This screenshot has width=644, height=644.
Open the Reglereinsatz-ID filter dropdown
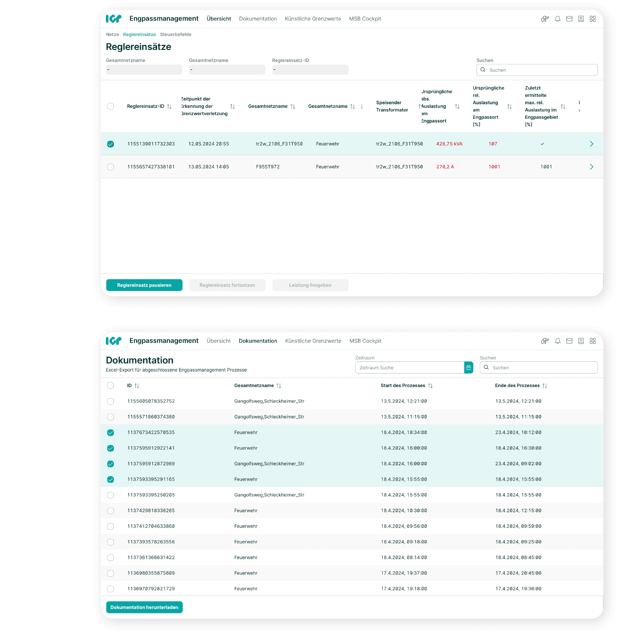point(310,70)
